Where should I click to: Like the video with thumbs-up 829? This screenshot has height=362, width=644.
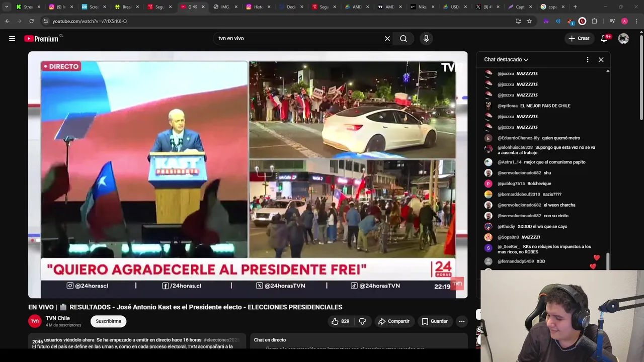340,321
